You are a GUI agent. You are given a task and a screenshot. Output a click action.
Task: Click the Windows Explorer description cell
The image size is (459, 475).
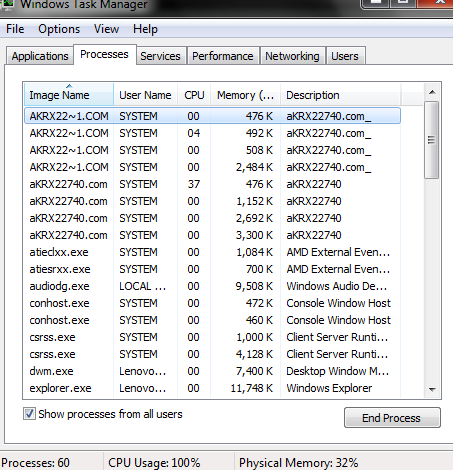pos(329,388)
